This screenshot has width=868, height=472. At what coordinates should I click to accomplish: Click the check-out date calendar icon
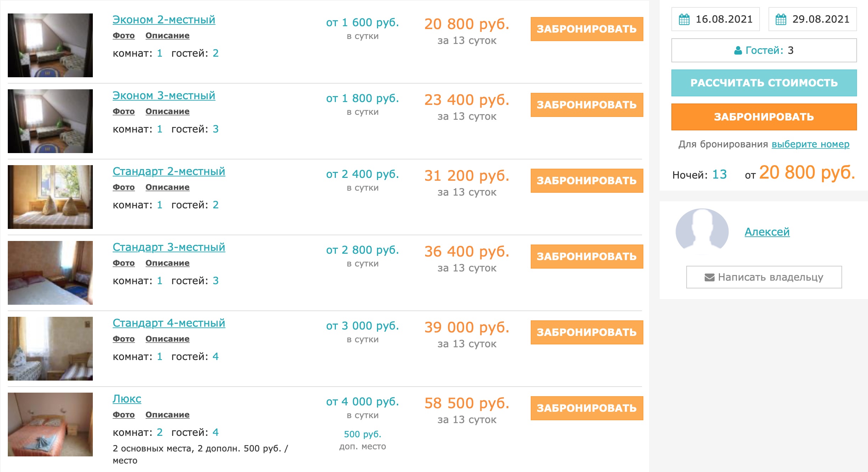pos(781,19)
